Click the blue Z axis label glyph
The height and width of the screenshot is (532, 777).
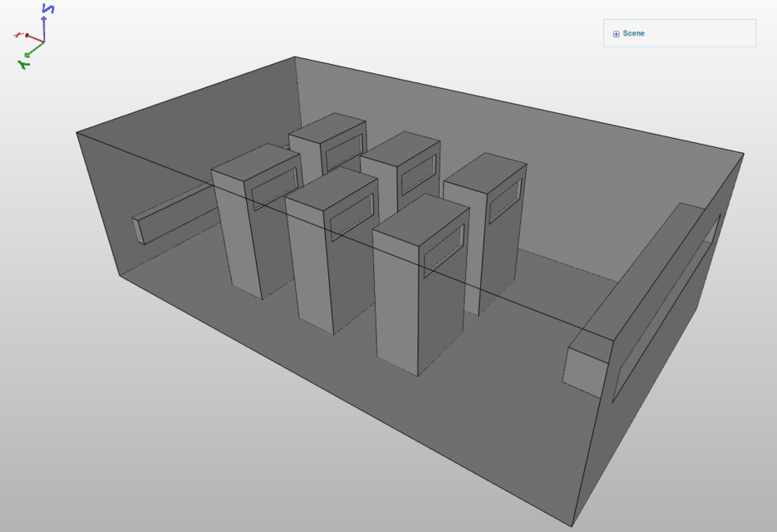click(x=48, y=9)
